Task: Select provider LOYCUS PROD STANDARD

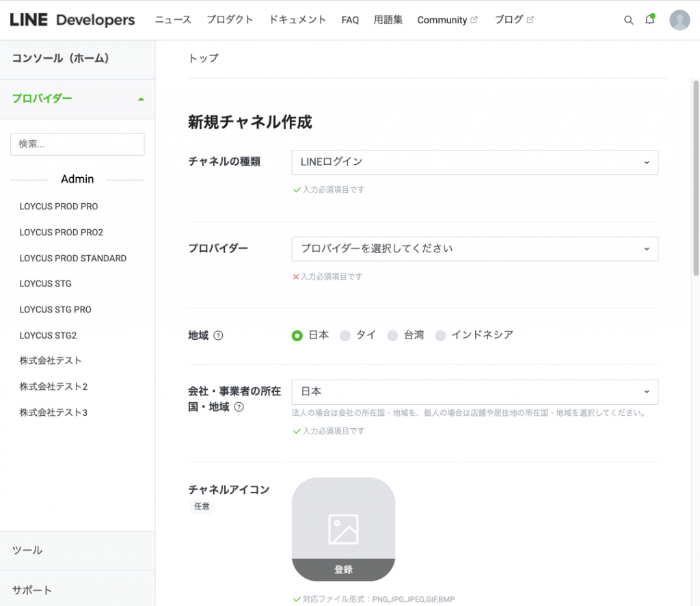Action: tap(72, 259)
